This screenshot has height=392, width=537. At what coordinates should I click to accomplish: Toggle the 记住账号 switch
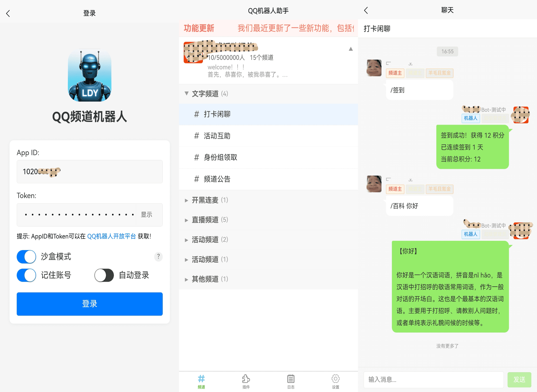26,275
